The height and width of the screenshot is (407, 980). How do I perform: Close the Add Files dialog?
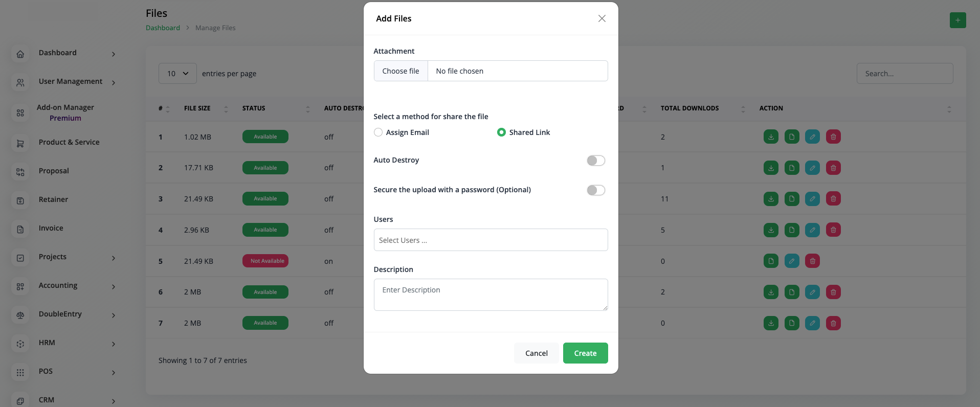[x=602, y=18]
